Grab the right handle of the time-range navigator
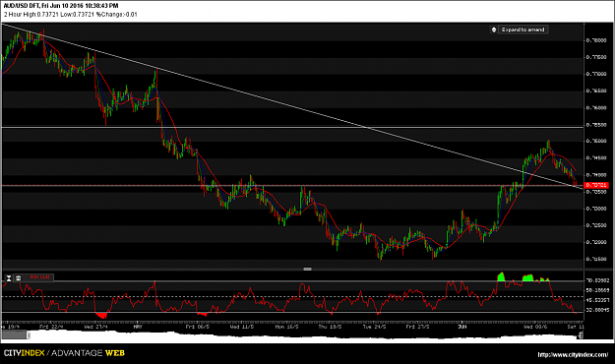The image size is (615, 364). (581, 334)
